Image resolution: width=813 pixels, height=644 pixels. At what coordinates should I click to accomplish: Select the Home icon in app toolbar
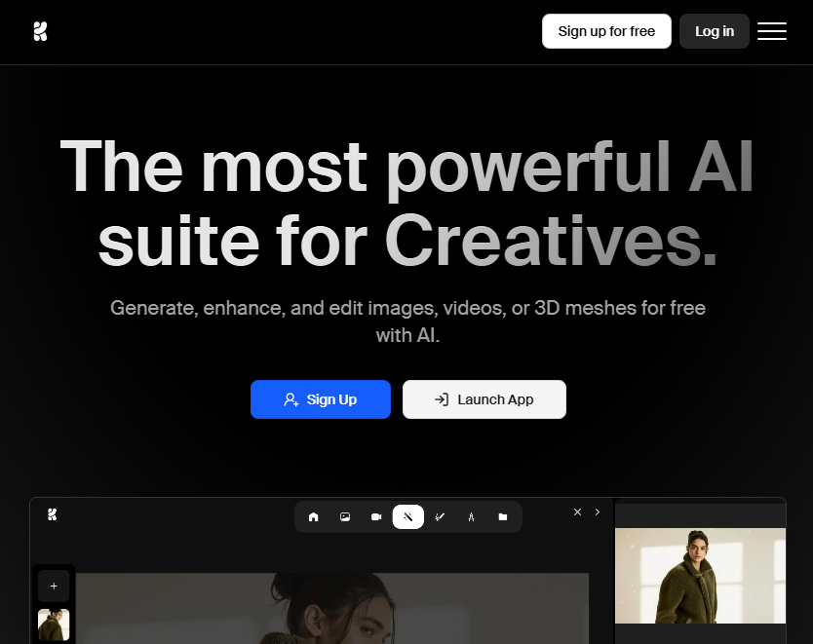click(x=313, y=516)
